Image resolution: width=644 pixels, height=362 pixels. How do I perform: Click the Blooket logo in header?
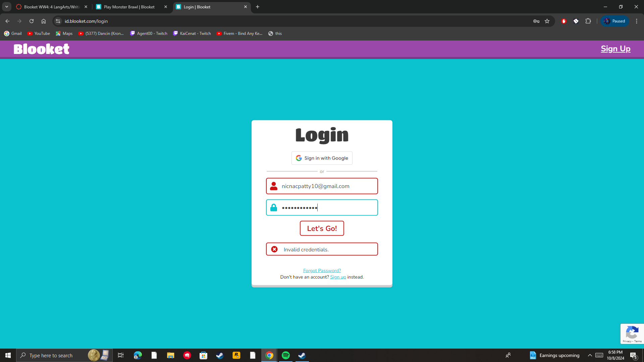(42, 49)
